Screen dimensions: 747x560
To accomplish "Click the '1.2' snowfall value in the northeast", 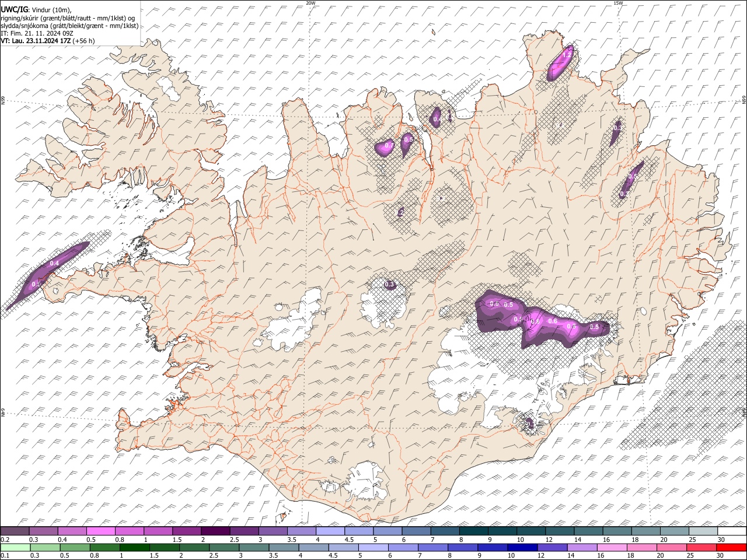I will coord(567,55).
